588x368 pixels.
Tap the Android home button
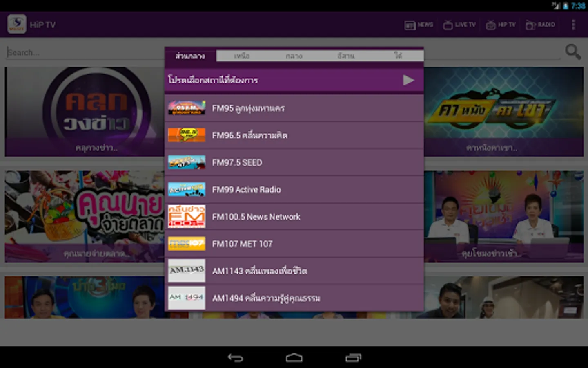tap(294, 358)
